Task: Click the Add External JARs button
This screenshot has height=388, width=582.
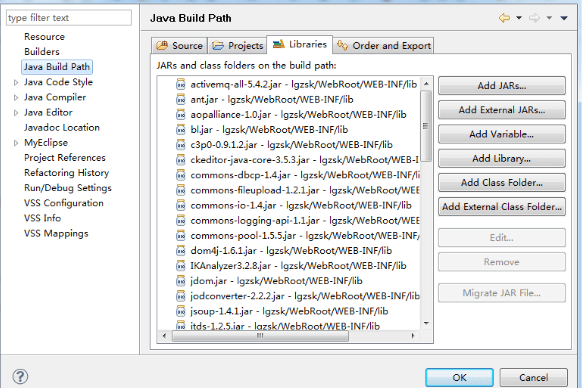Action: pyautogui.click(x=502, y=110)
